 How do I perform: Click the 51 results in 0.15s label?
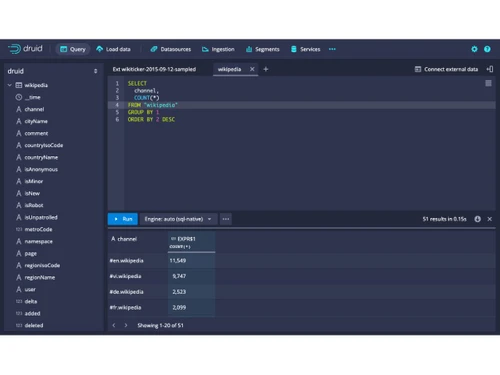(x=445, y=219)
